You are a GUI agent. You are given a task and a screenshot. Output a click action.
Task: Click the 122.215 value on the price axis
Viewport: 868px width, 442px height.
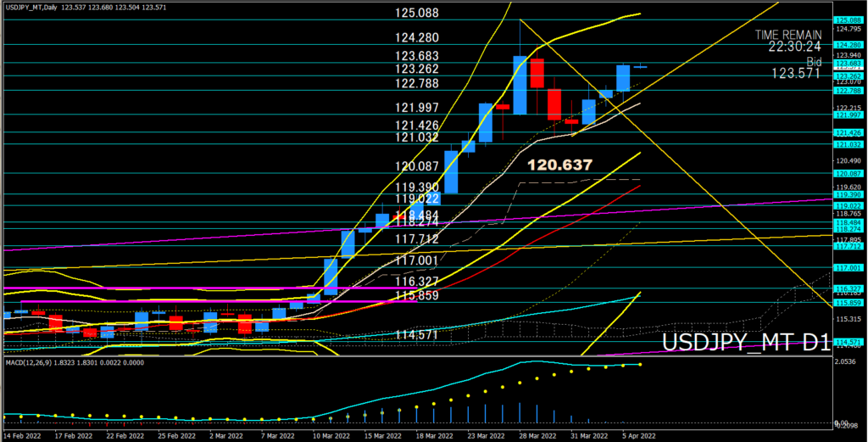click(848, 108)
